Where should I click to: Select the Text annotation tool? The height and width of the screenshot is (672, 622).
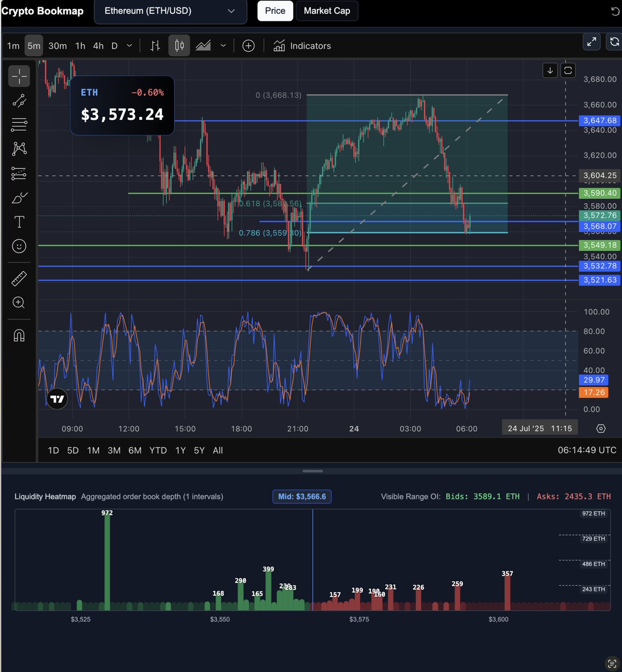[19, 222]
